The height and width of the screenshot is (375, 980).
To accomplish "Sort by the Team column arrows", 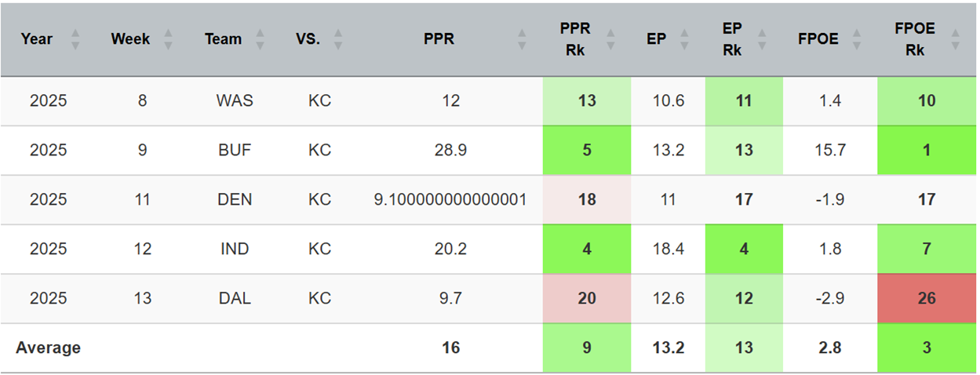I will [x=260, y=39].
